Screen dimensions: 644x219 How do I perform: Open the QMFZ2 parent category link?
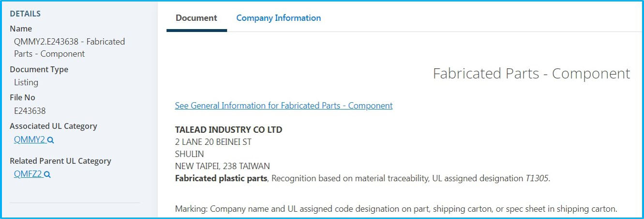point(28,174)
